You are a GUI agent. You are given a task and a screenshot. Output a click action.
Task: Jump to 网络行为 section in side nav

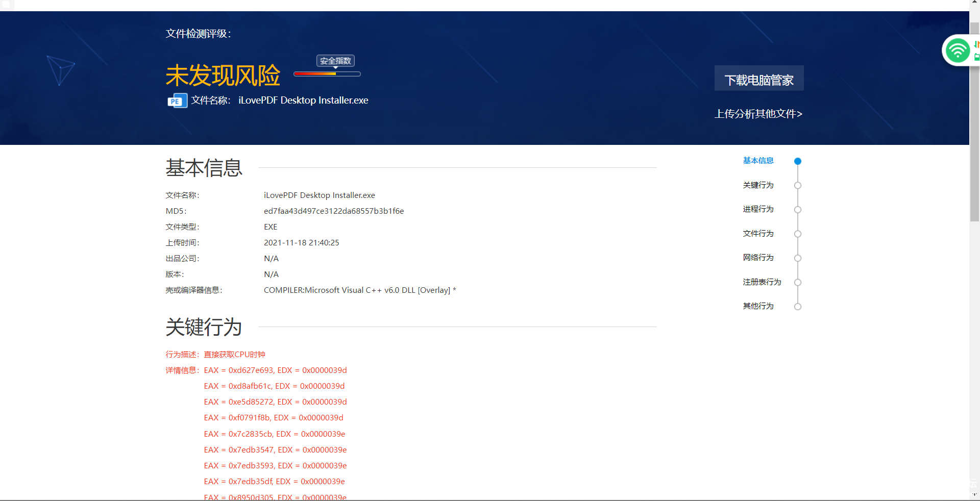[x=758, y=258]
